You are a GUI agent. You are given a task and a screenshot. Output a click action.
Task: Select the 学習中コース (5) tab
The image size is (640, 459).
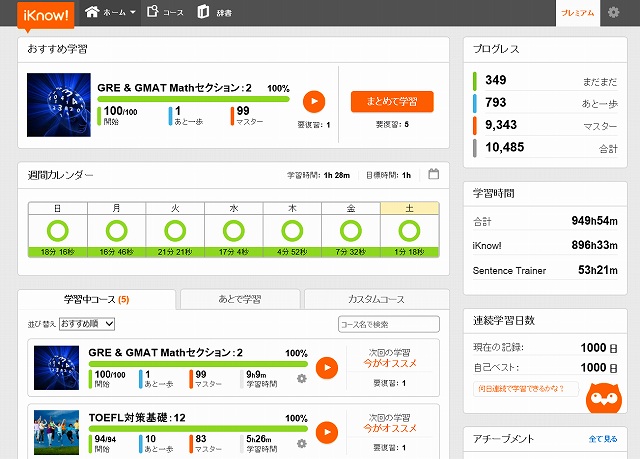tap(97, 299)
